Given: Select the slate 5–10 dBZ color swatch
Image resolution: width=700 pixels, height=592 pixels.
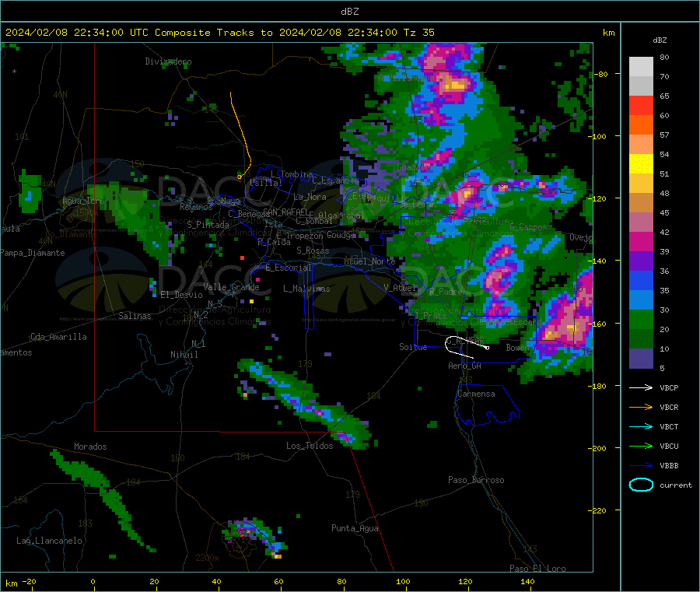Looking at the screenshot, I should (641, 359).
